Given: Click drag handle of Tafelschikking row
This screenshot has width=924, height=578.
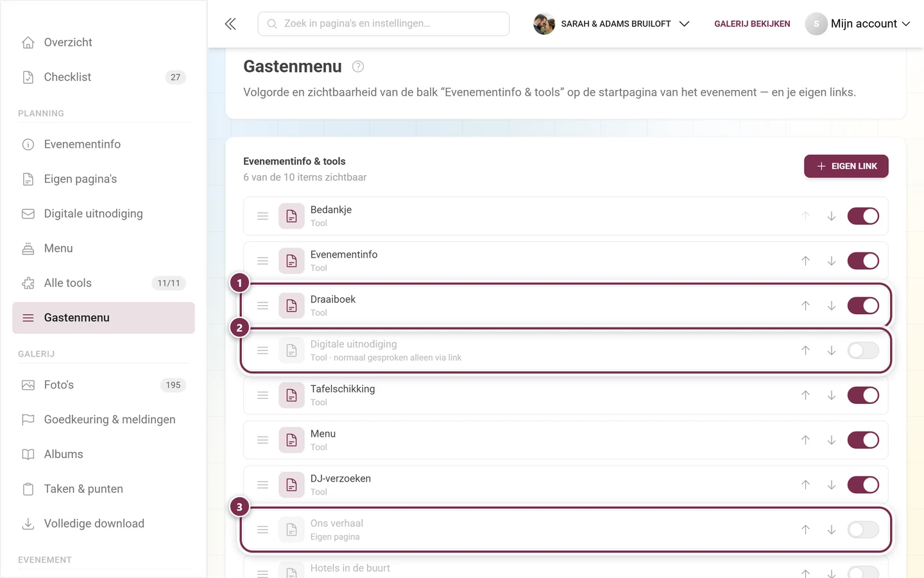Looking at the screenshot, I should (262, 396).
